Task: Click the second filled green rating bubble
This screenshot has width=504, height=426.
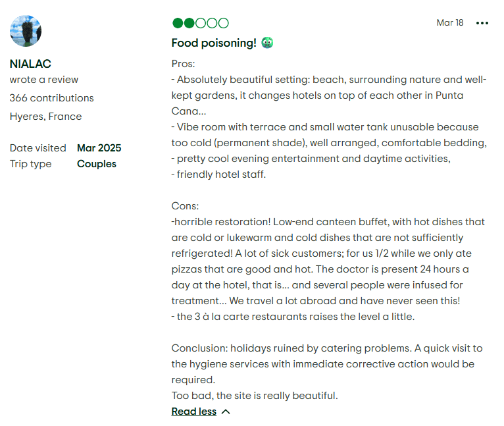Action: pyautogui.click(x=189, y=23)
